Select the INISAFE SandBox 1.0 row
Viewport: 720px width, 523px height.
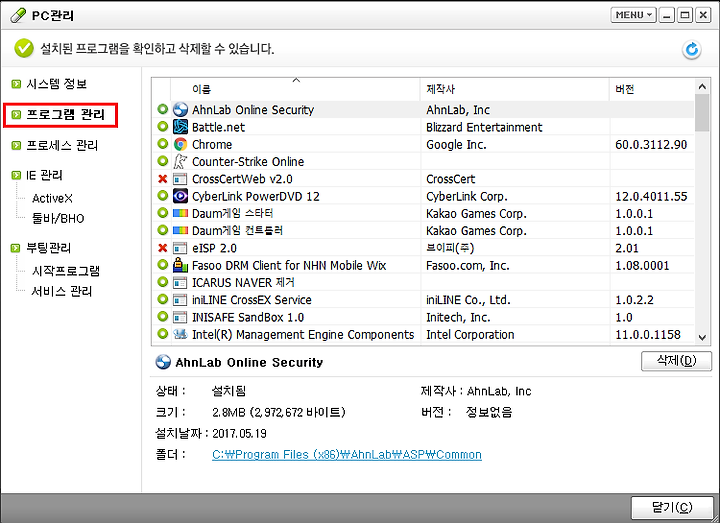tap(422, 317)
